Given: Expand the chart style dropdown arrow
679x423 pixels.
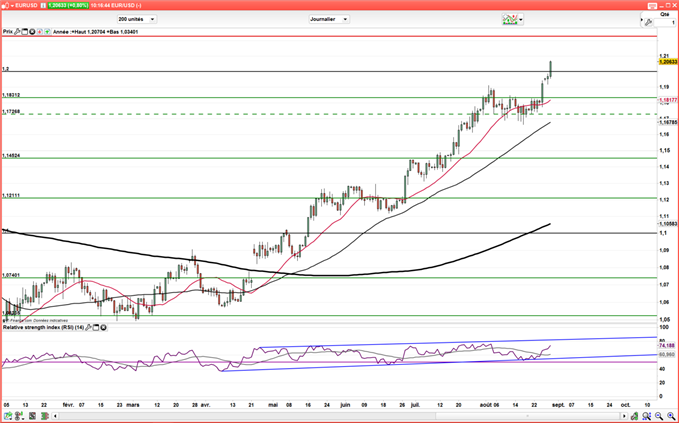Looking at the screenshot, I should 521,19.
